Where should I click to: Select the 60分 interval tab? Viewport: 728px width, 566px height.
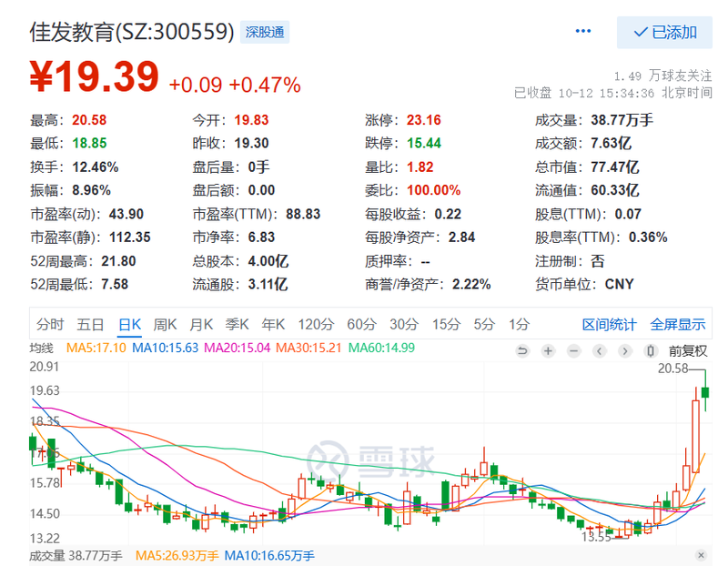click(x=361, y=324)
